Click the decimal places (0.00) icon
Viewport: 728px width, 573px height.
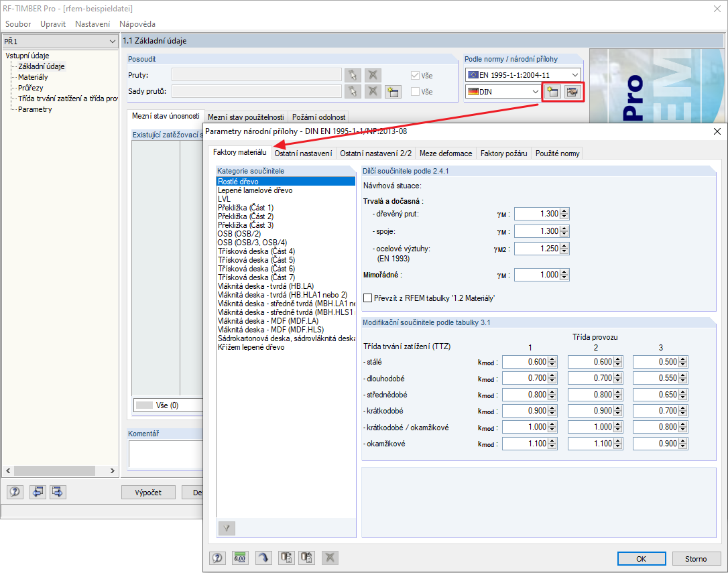click(x=239, y=558)
